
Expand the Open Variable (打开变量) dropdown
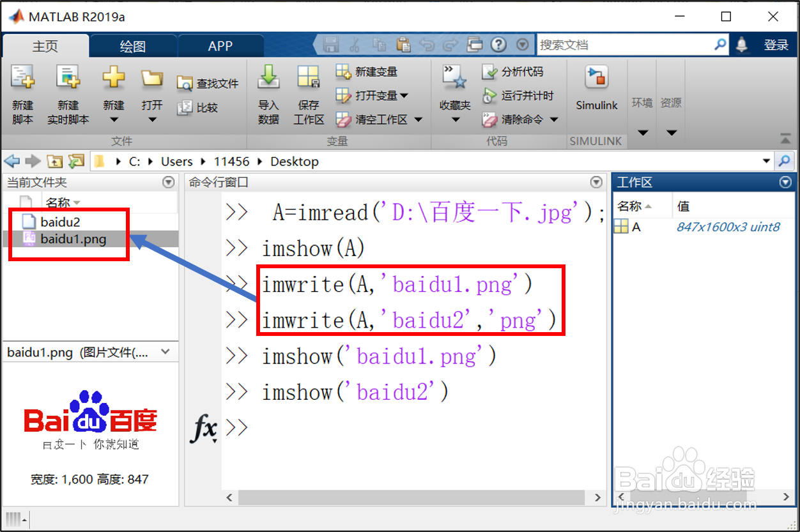point(404,96)
